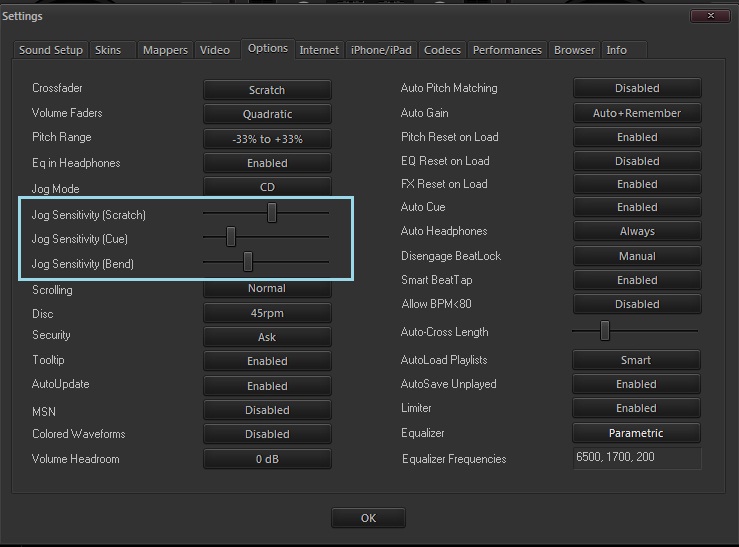Open the Browser tab
739x547 pixels.
pyautogui.click(x=574, y=50)
